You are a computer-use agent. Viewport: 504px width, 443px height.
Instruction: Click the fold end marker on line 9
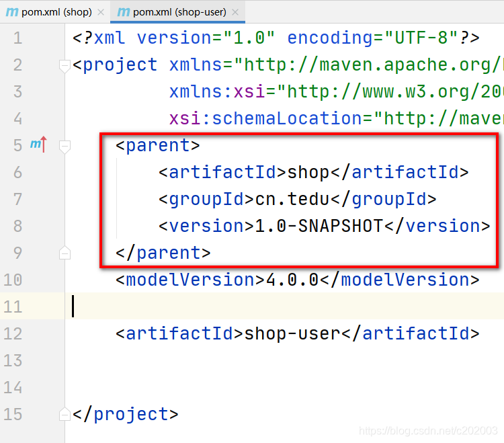pos(65,253)
